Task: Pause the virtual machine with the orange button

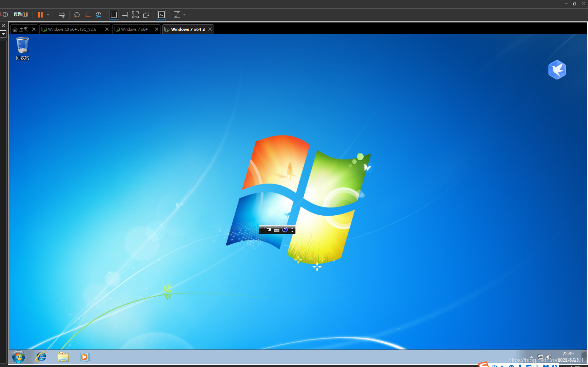Action: coord(40,15)
